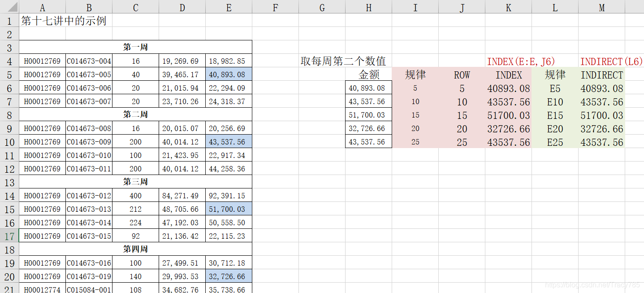Select cell E15 in column L
The width and height of the screenshot is (644, 293).
click(x=555, y=115)
